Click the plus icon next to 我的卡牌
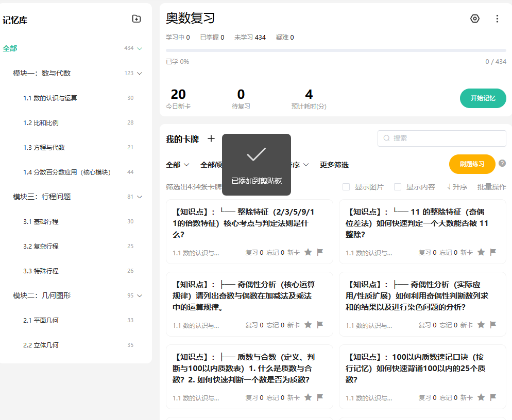512x420 pixels. [x=211, y=138]
